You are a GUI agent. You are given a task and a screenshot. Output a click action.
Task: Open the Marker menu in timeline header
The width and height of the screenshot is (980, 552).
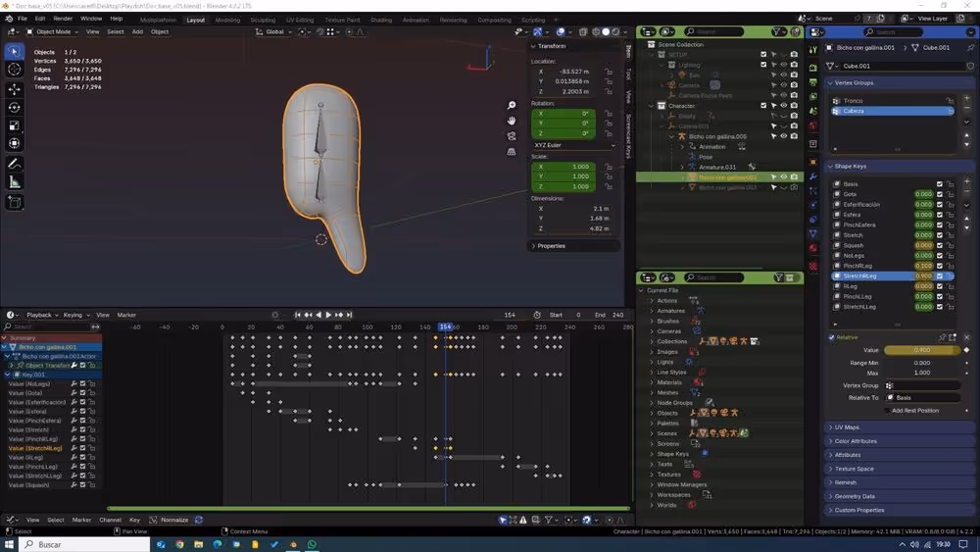pyautogui.click(x=126, y=315)
